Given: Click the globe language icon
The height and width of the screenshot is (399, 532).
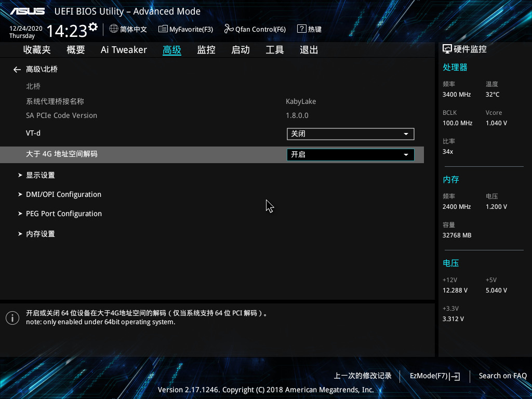Looking at the screenshot, I should tap(114, 29).
